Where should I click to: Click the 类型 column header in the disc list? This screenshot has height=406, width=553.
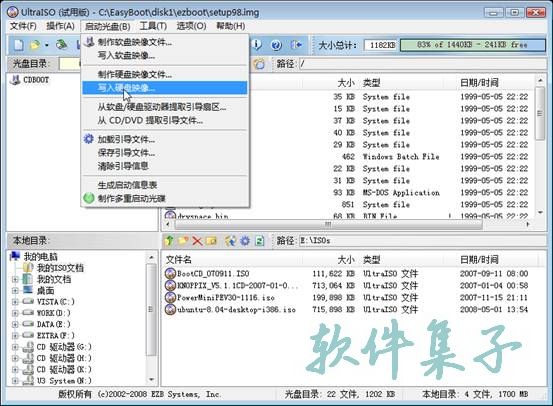tap(371, 83)
